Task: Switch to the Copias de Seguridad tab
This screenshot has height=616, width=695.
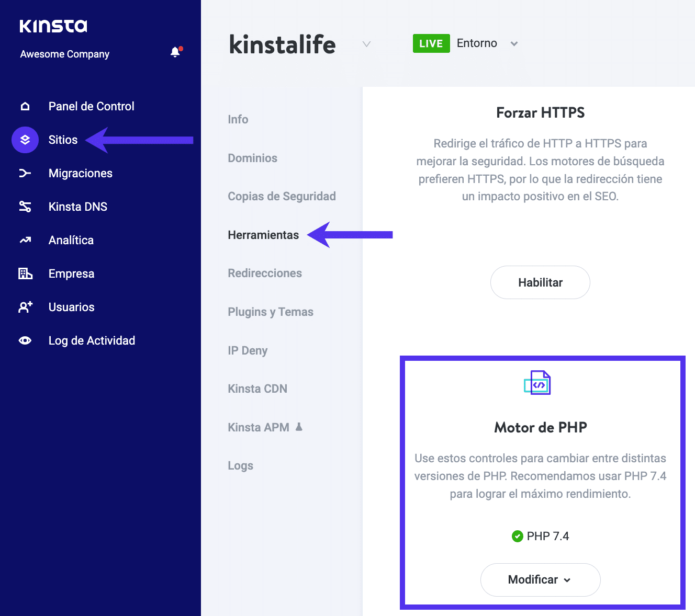Action: [282, 197]
